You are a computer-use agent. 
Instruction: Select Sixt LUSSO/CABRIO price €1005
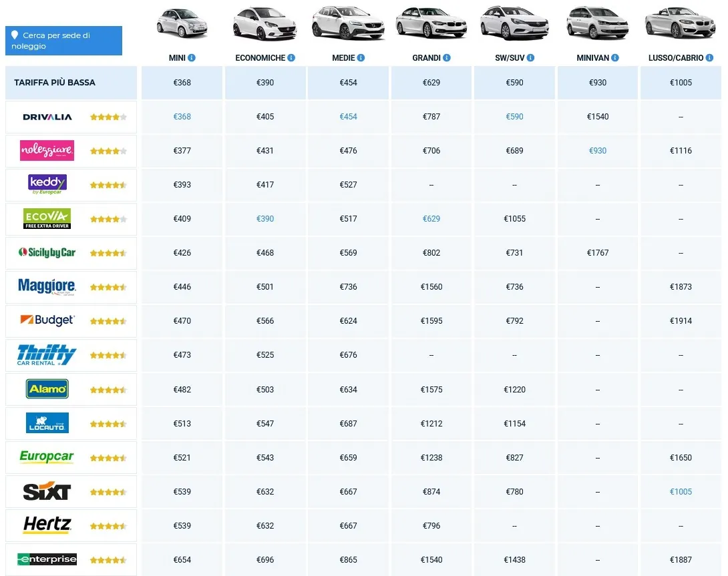[x=681, y=491]
